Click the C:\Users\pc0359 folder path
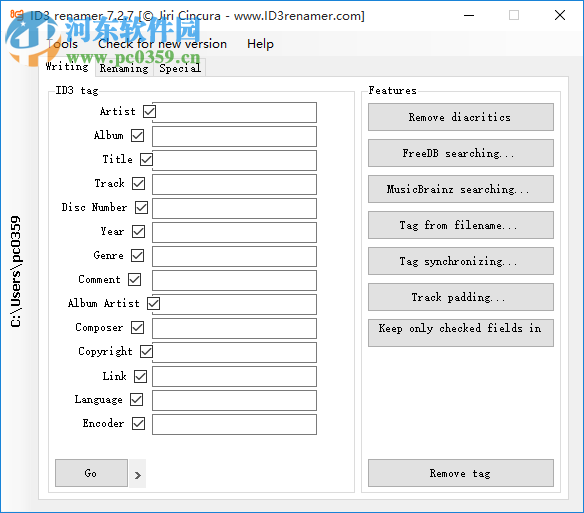This screenshot has width=584, height=513. 16,272
